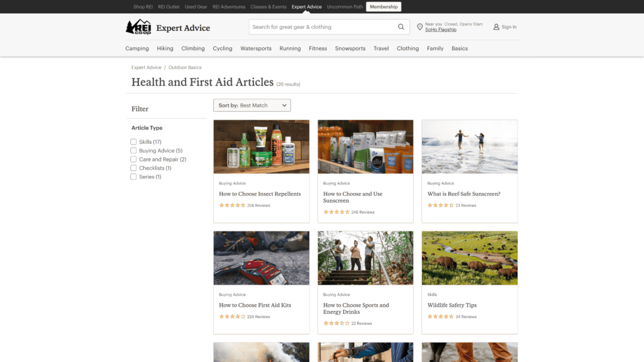Click the sunscreen products thumbnail image
The image size is (644, 362).
pos(365,146)
